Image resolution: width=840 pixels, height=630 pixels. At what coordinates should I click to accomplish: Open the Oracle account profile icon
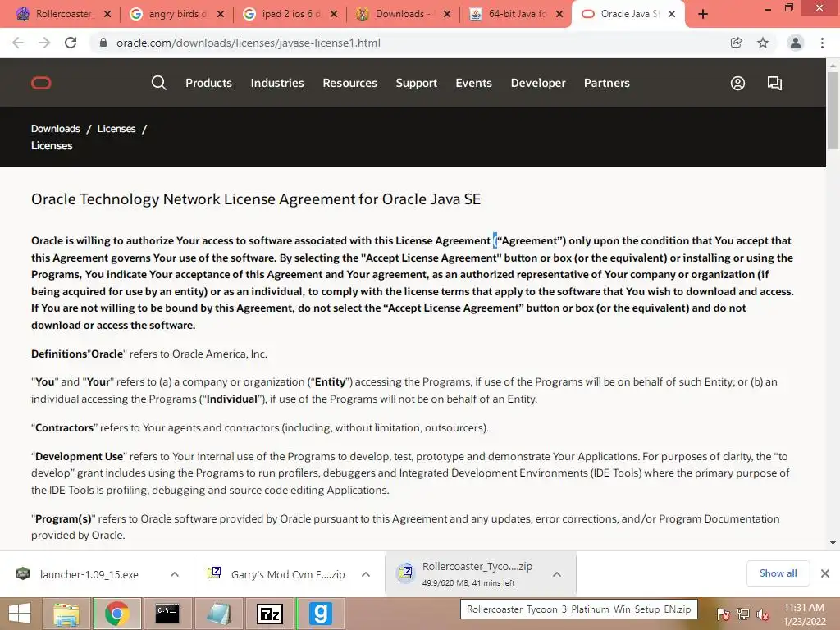click(737, 83)
